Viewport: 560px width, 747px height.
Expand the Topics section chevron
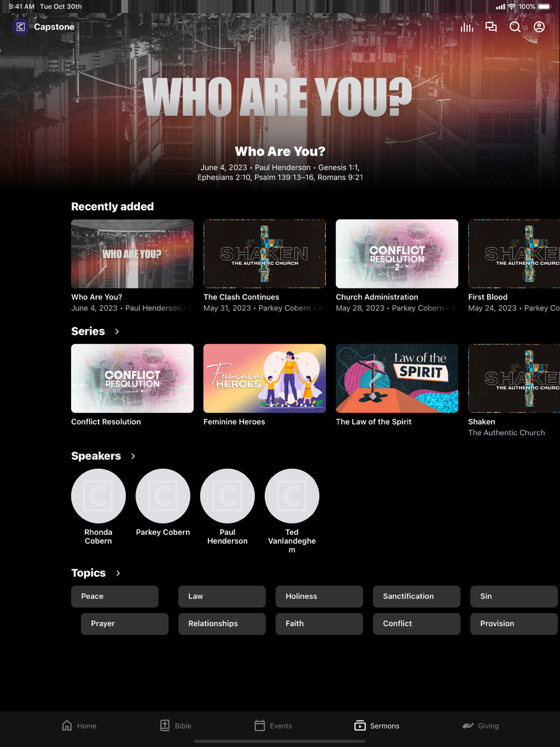118,573
